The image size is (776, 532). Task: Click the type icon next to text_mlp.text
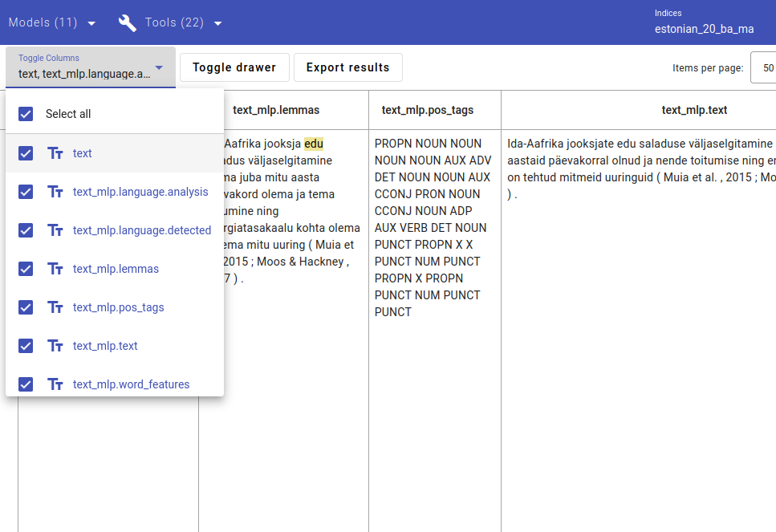[x=55, y=346]
